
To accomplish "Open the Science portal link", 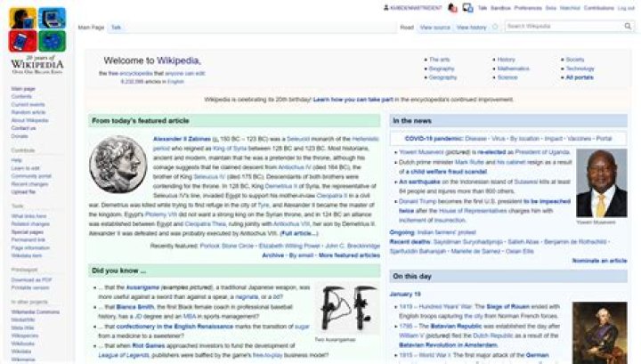I will (x=507, y=77).
